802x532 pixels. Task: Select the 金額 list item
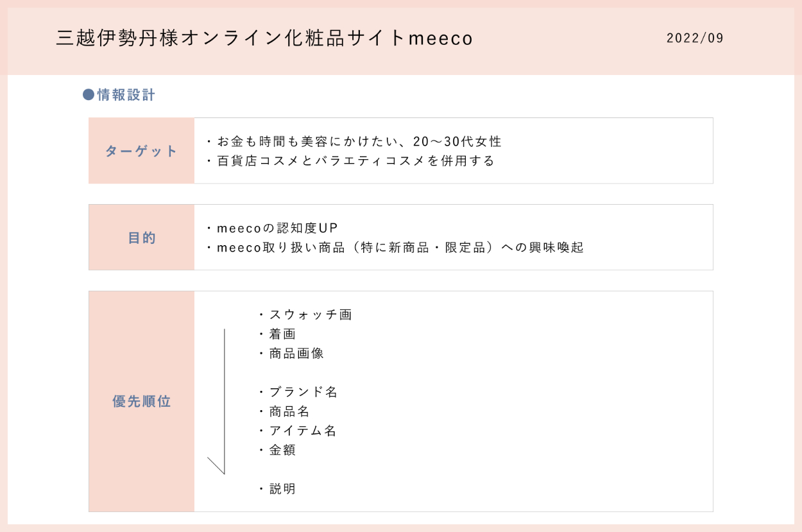(x=277, y=450)
